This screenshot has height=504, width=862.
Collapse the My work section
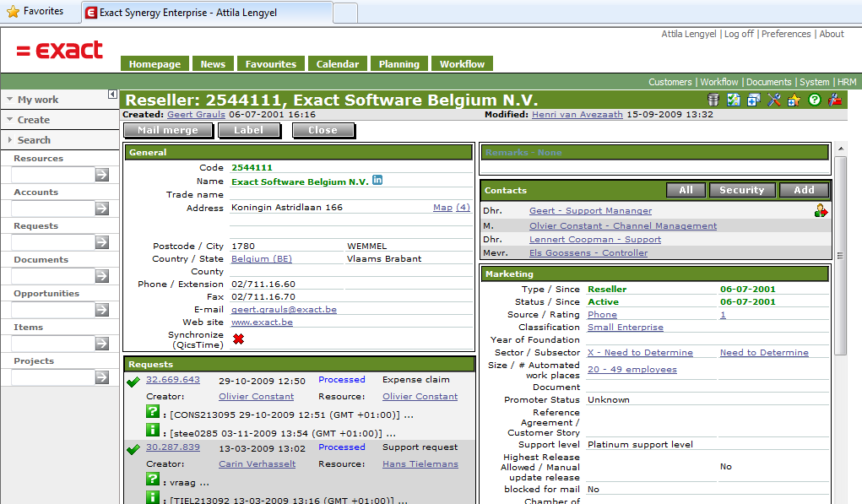click(x=9, y=100)
